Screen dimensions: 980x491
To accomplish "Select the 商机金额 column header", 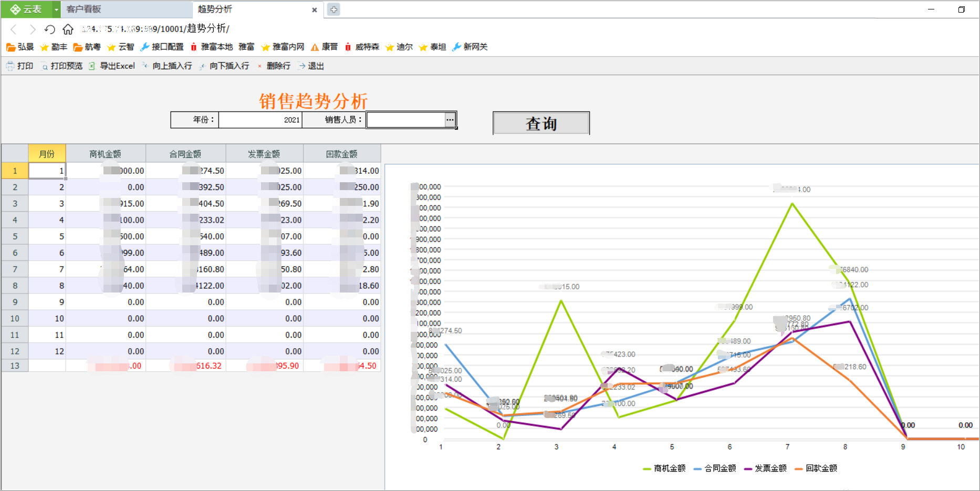I will (106, 154).
